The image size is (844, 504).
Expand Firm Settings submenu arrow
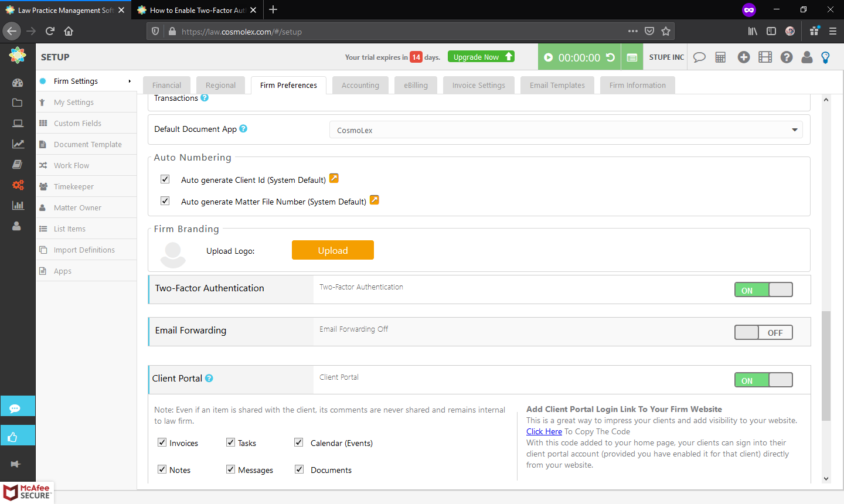(130, 81)
